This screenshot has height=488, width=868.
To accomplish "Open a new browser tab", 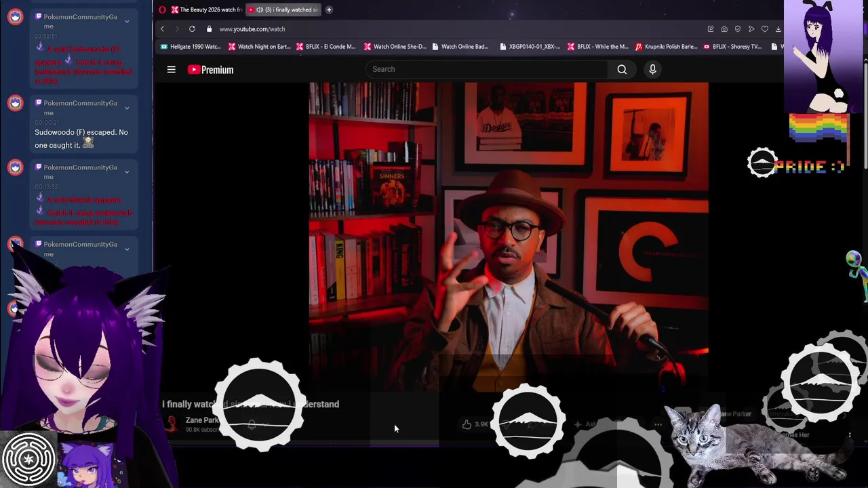I will pyautogui.click(x=329, y=9).
